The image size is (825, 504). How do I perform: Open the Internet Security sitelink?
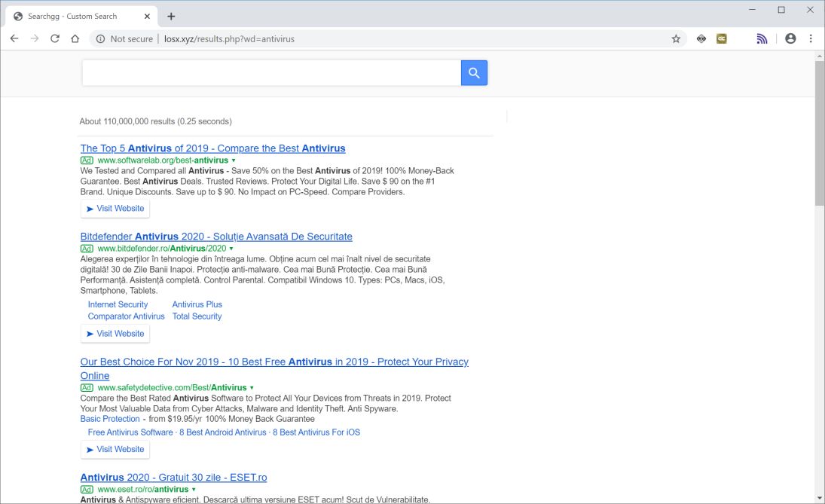pyautogui.click(x=118, y=304)
